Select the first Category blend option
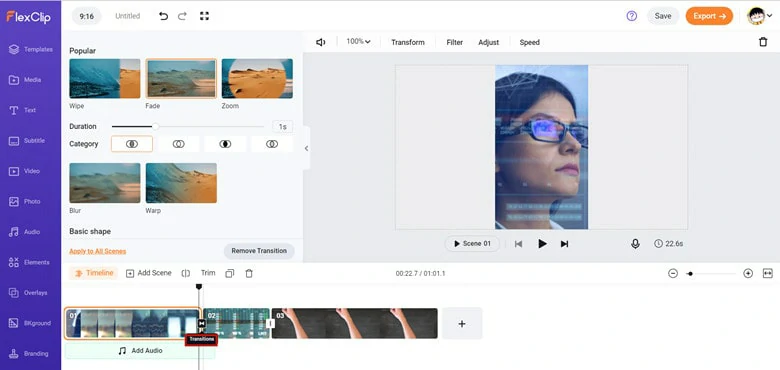The image size is (780, 370). (132, 144)
